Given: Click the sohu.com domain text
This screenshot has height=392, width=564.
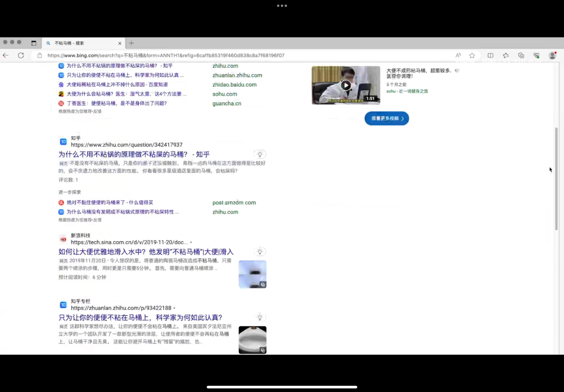Looking at the screenshot, I should [x=225, y=94].
